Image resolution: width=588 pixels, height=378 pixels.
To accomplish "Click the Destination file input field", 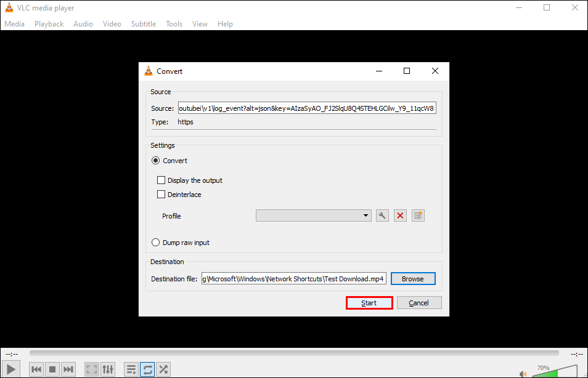I will click(x=293, y=279).
